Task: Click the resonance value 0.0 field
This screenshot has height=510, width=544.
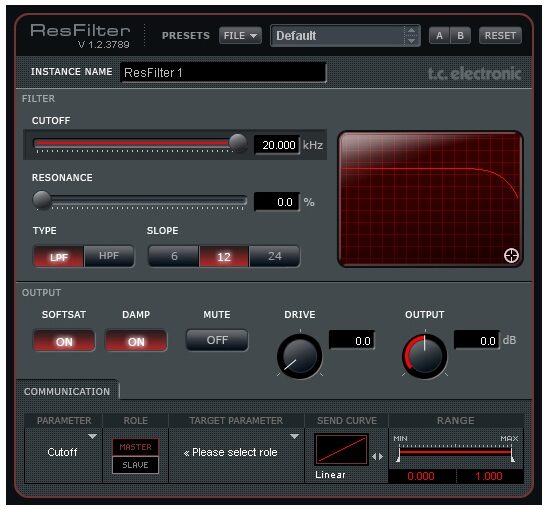Action: tap(277, 202)
